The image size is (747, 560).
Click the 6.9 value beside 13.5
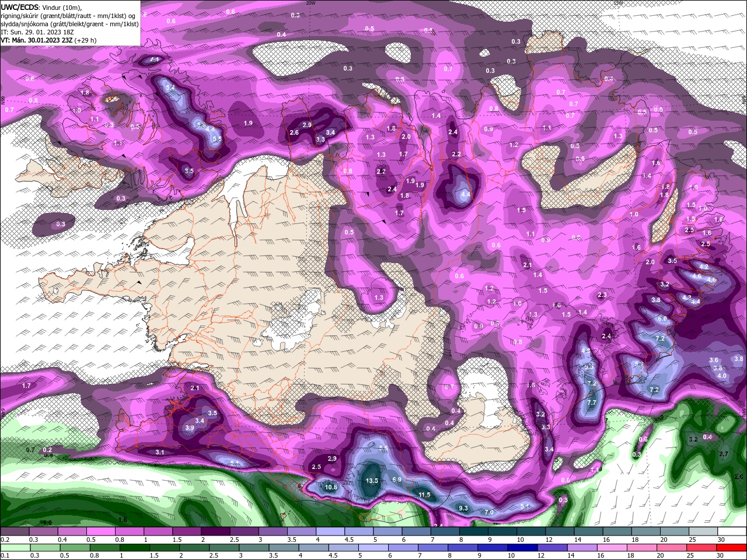click(x=397, y=480)
